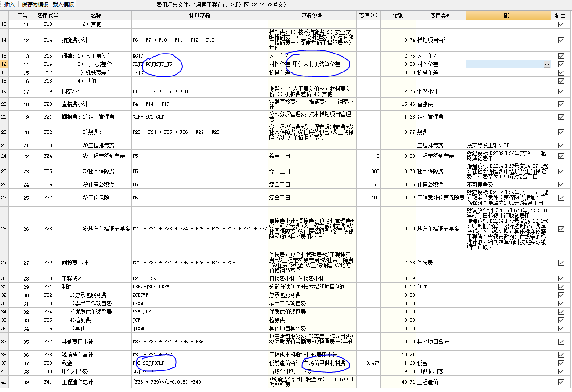Select the 措施费小计 name cell
Screen dimensions: 572x392
pos(96,40)
